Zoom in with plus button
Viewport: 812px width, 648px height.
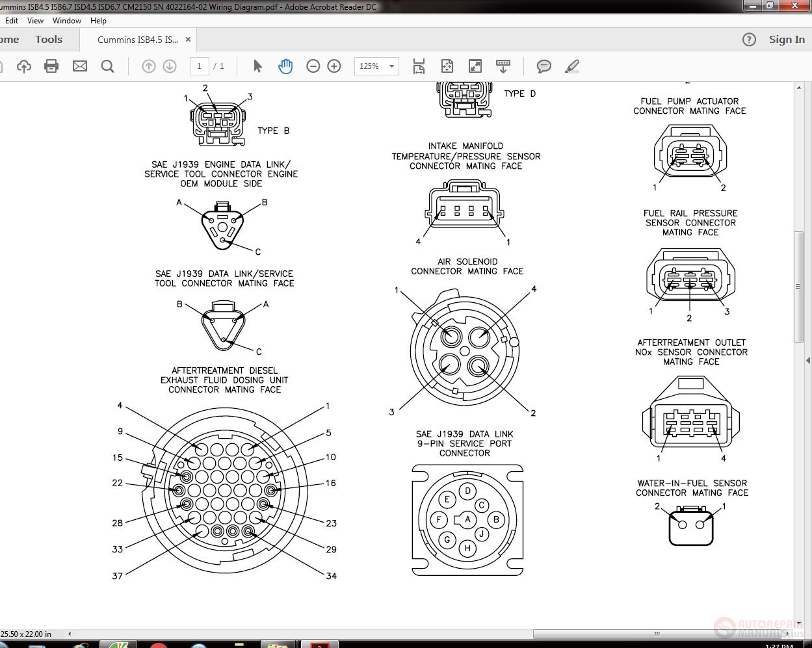334,66
